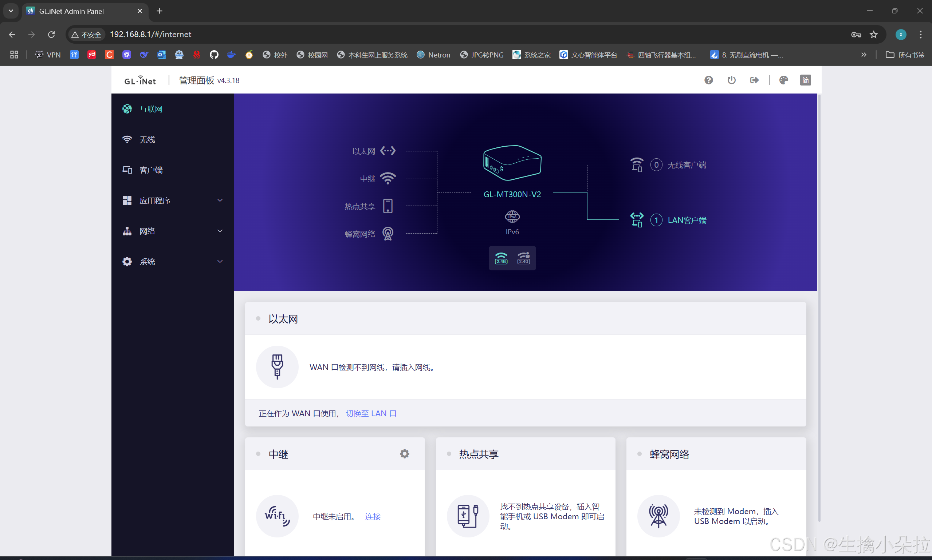Click the reboot power icon
932x560 pixels.
coord(731,80)
